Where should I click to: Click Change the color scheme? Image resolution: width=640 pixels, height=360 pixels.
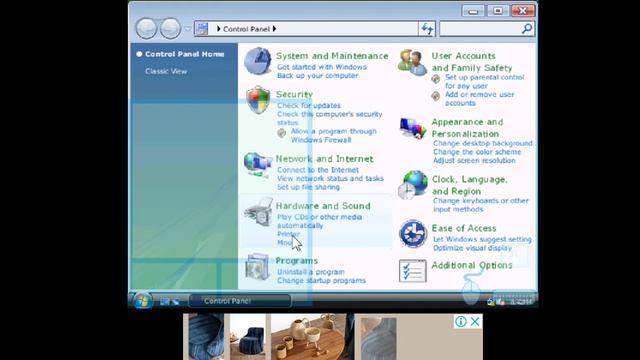(x=477, y=152)
